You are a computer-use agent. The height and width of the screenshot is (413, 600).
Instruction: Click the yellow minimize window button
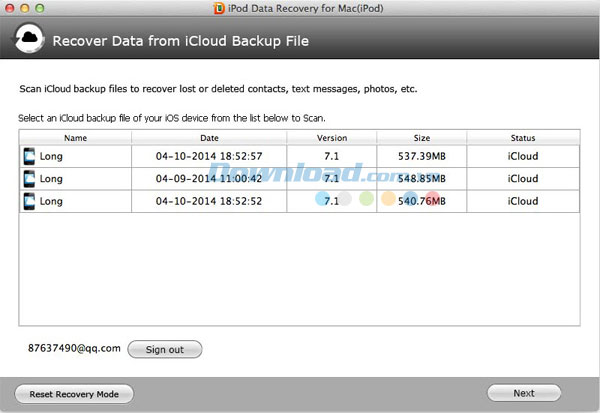25,8
